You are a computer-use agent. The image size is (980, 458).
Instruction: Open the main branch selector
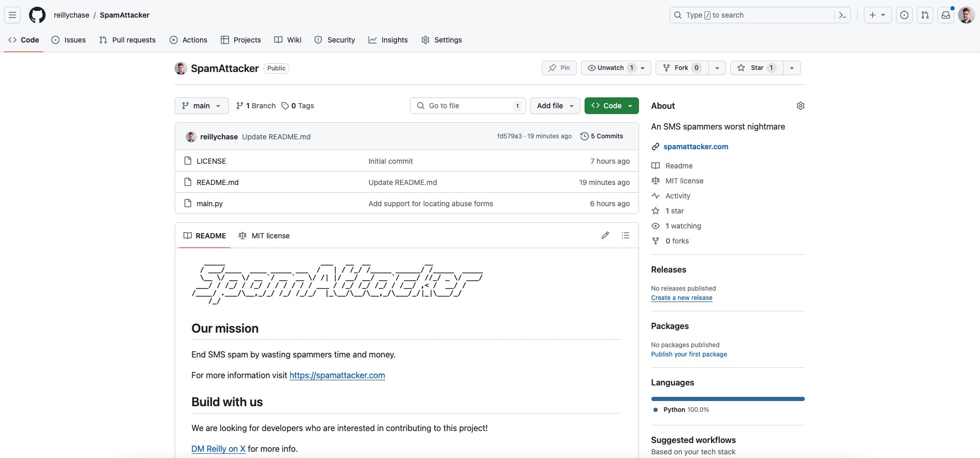point(202,106)
